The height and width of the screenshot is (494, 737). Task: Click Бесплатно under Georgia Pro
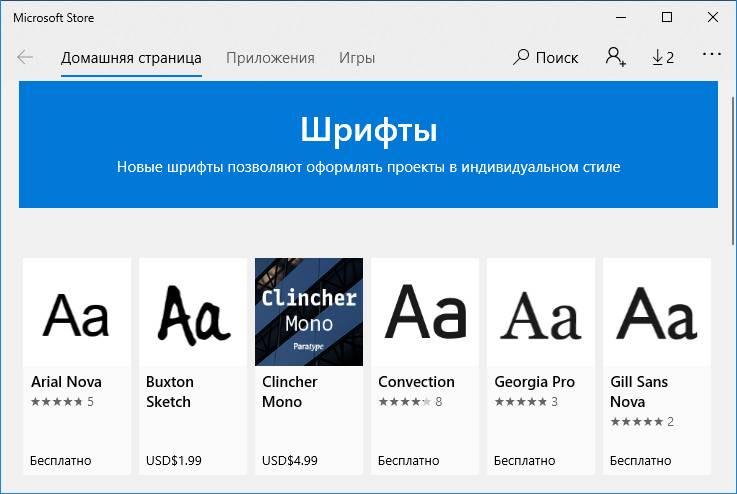tap(525, 461)
